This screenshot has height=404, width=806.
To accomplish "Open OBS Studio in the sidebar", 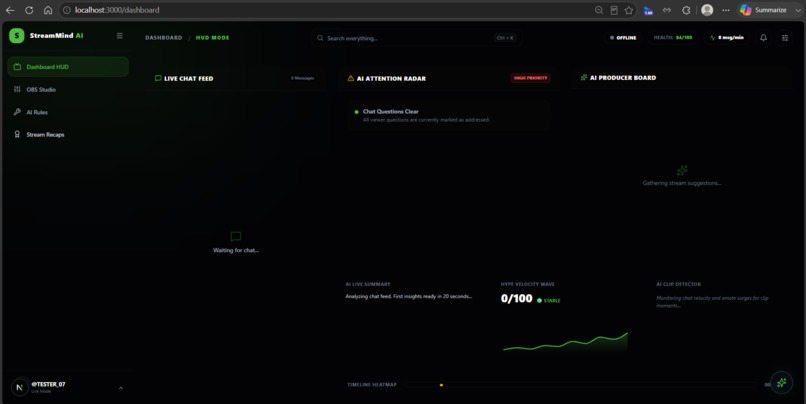I will point(68,89).
